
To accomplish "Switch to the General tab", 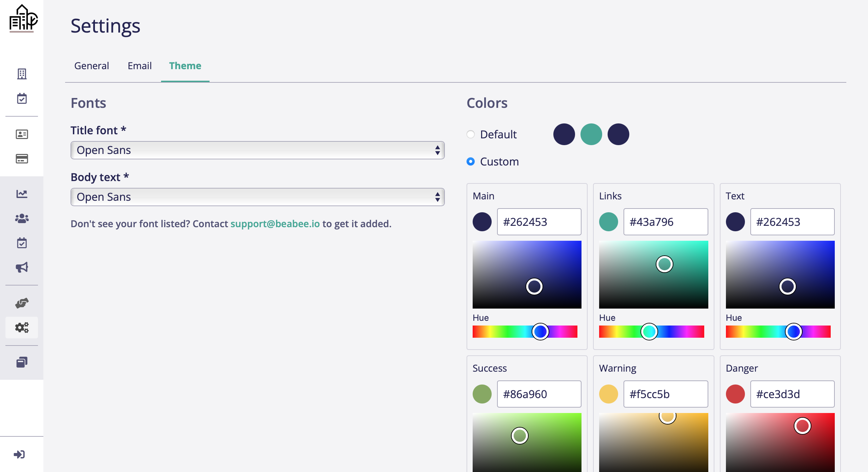I will coord(92,66).
